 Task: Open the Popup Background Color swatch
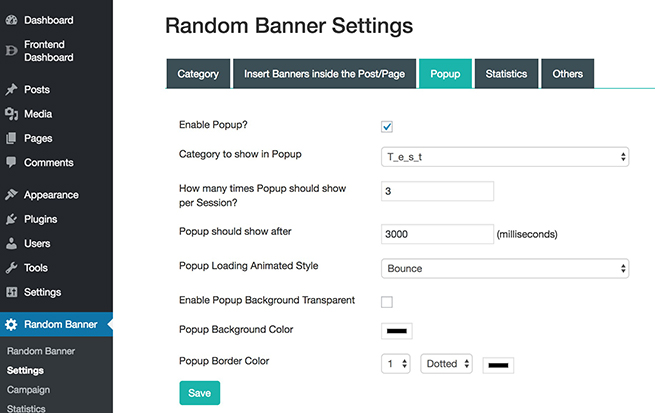pyautogui.click(x=396, y=331)
